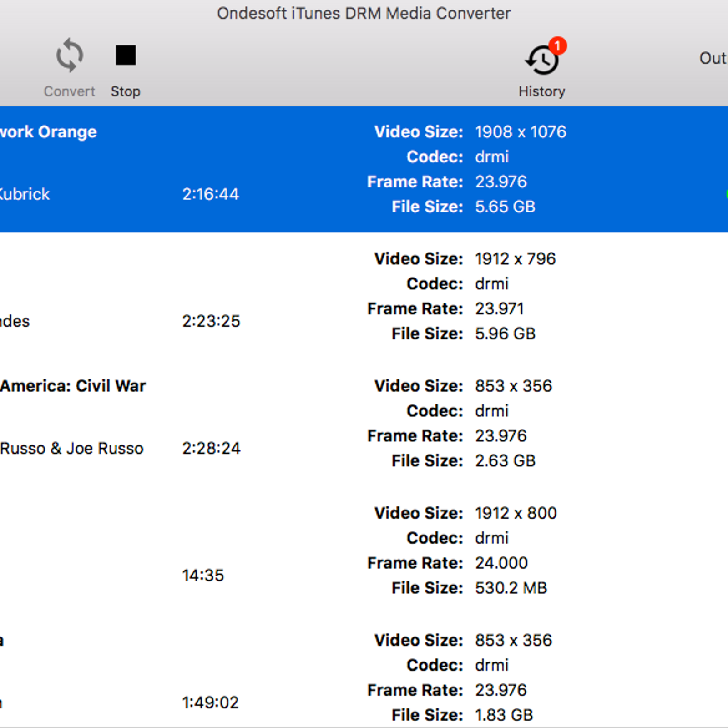Select the row with duration 14:35
This screenshot has height=728, width=728.
coord(364,551)
